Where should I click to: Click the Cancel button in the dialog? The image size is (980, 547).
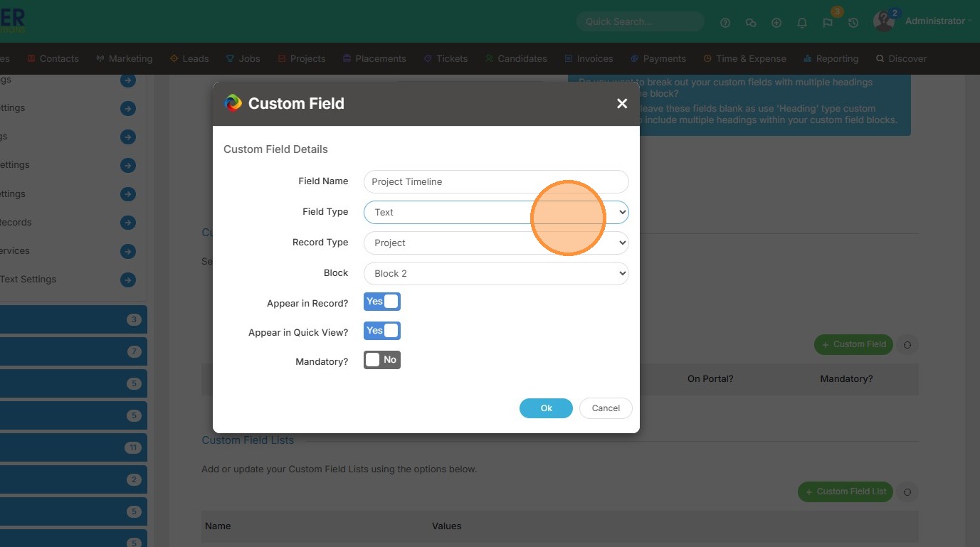(606, 408)
